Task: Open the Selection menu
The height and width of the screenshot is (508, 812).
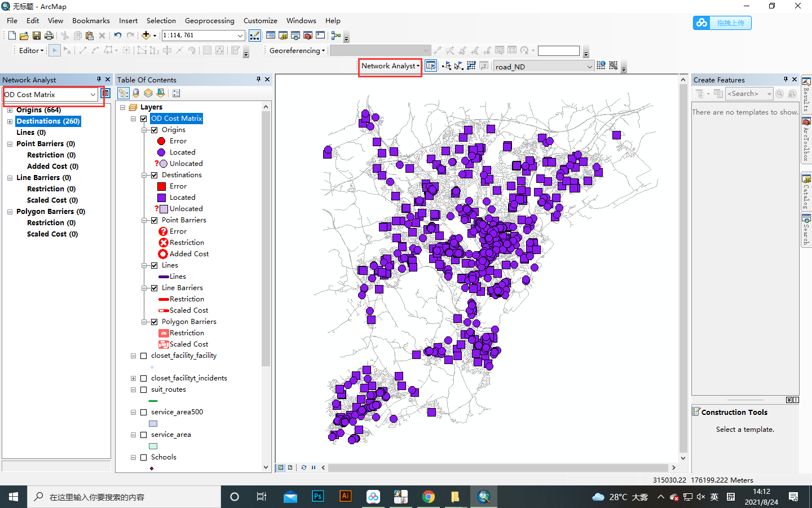Action: 161,20
